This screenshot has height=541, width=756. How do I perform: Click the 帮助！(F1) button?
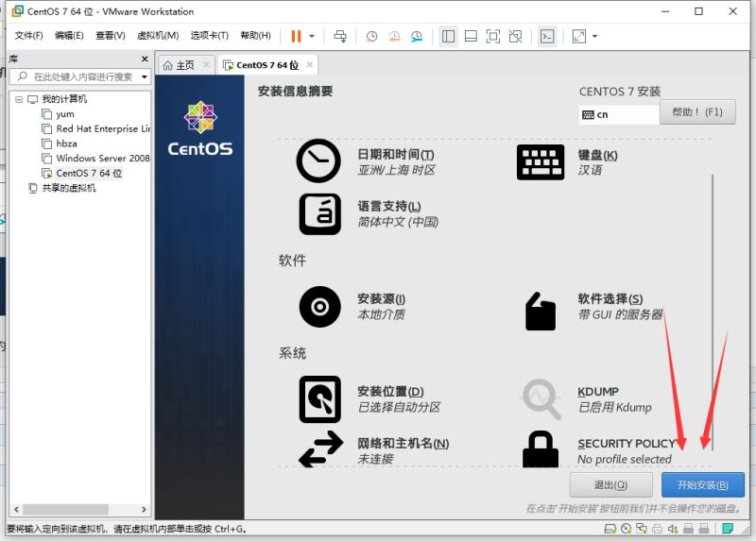(x=697, y=112)
